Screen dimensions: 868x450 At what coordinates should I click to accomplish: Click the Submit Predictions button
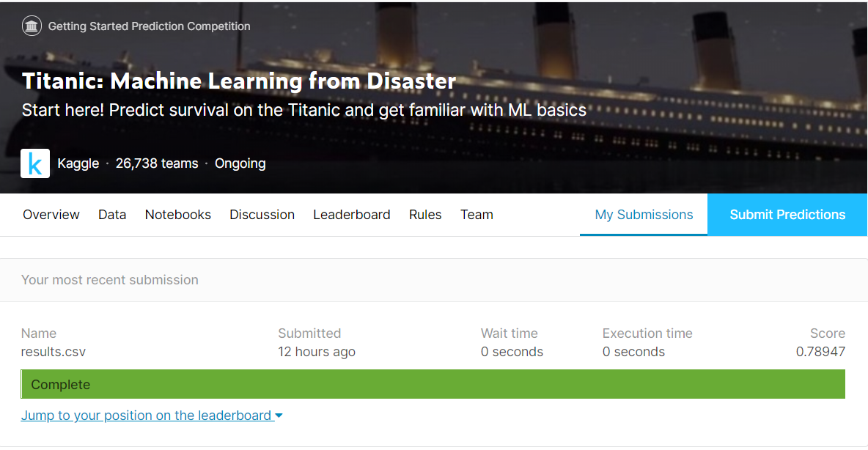coord(787,215)
